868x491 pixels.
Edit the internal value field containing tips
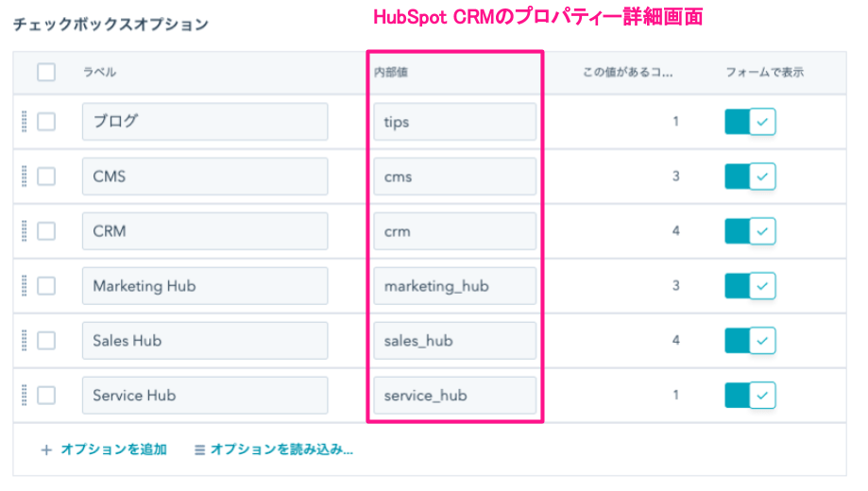454,122
